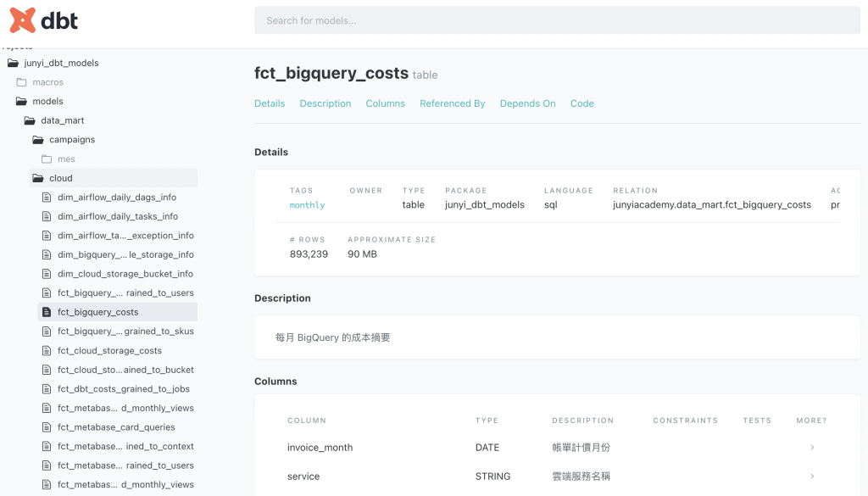Click the monthly tag link
868x496 pixels.
coord(307,205)
